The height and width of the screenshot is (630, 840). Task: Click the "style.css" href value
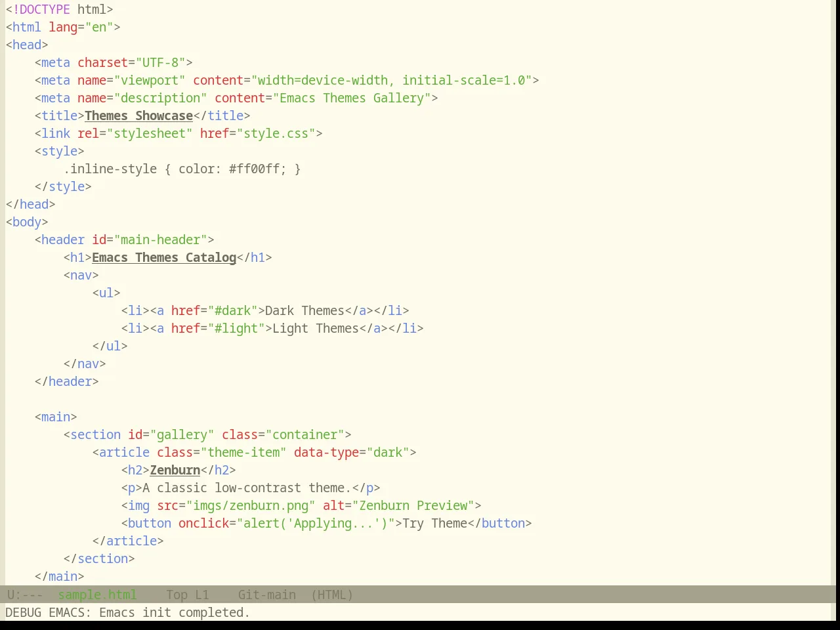tap(276, 134)
